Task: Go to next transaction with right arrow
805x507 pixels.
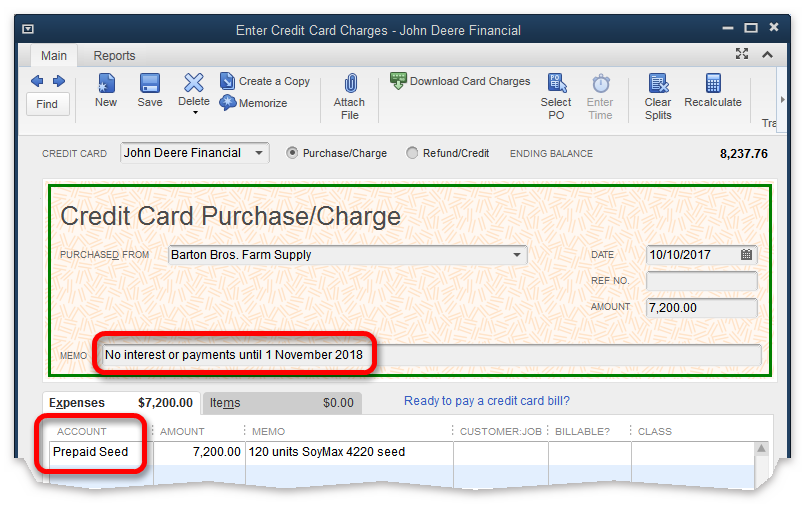Action: pos(59,81)
